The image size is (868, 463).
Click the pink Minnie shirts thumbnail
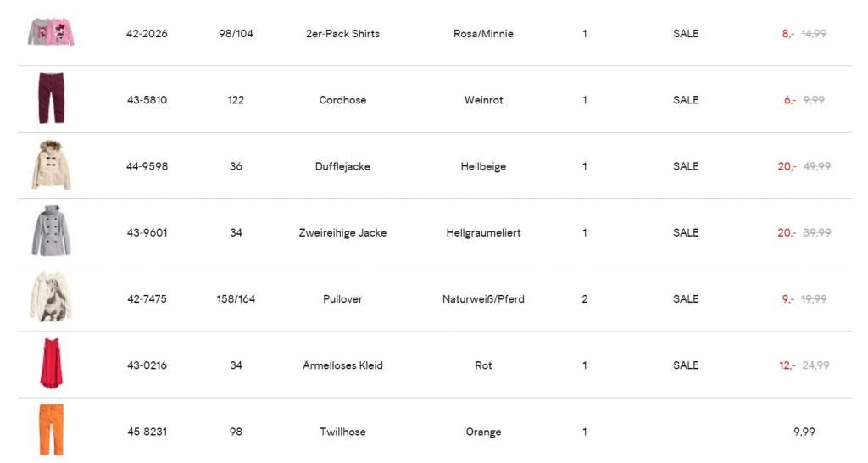click(x=51, y=32)
